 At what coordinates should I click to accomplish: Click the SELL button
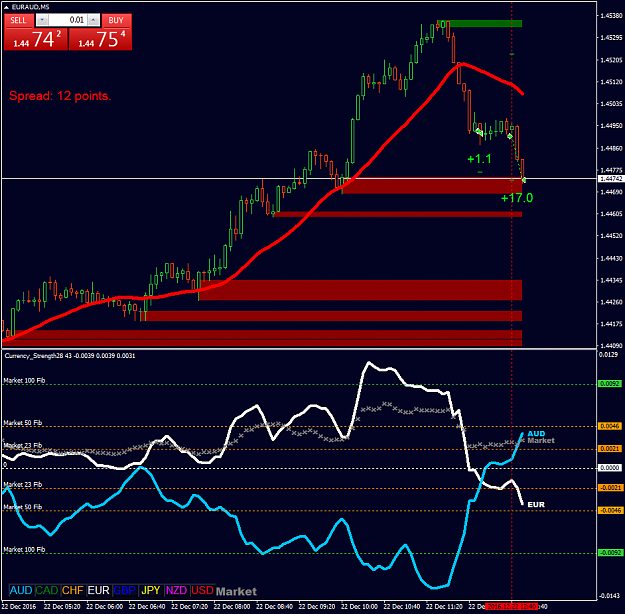(18, 20)
